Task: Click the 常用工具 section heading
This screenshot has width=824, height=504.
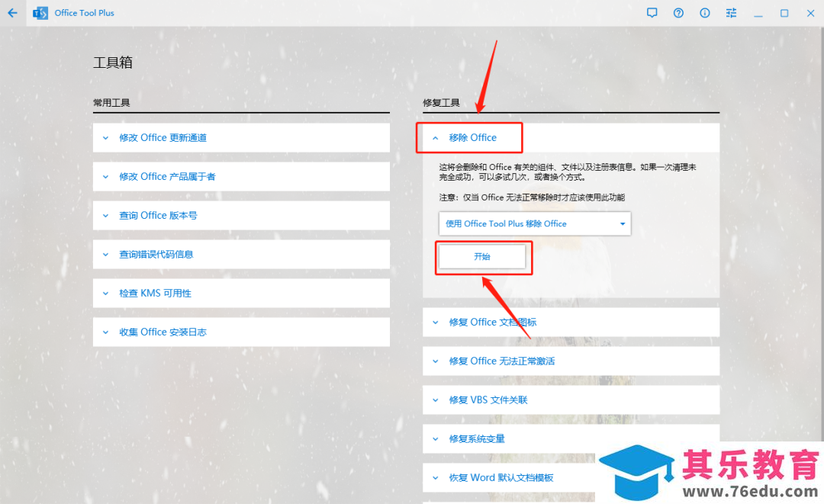Action: point(111,102)
